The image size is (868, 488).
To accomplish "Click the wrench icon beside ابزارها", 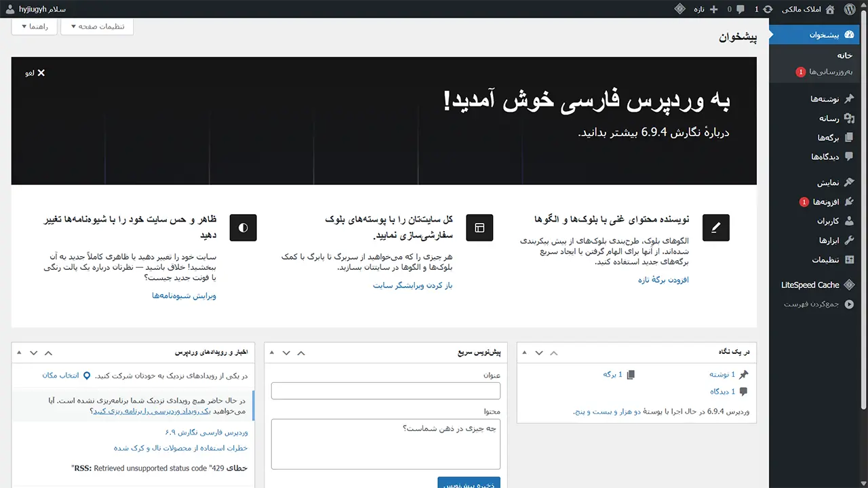I will [849, 241].
